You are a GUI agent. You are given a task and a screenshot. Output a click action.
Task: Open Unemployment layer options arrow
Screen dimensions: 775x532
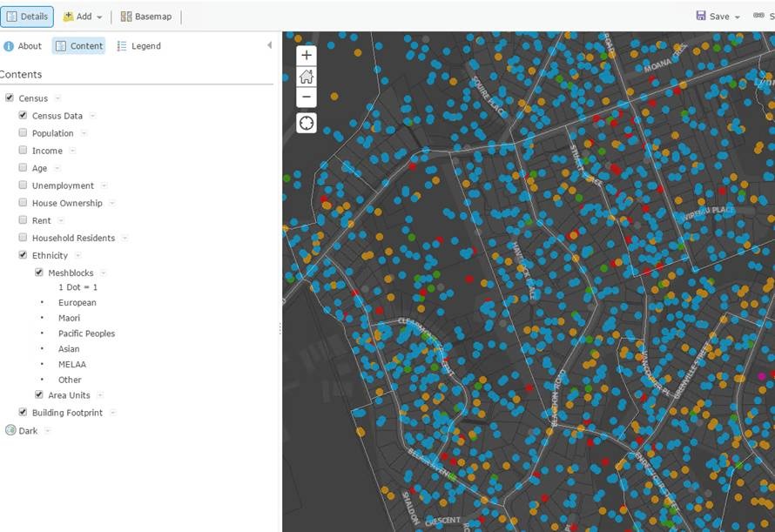pos(104,185)
